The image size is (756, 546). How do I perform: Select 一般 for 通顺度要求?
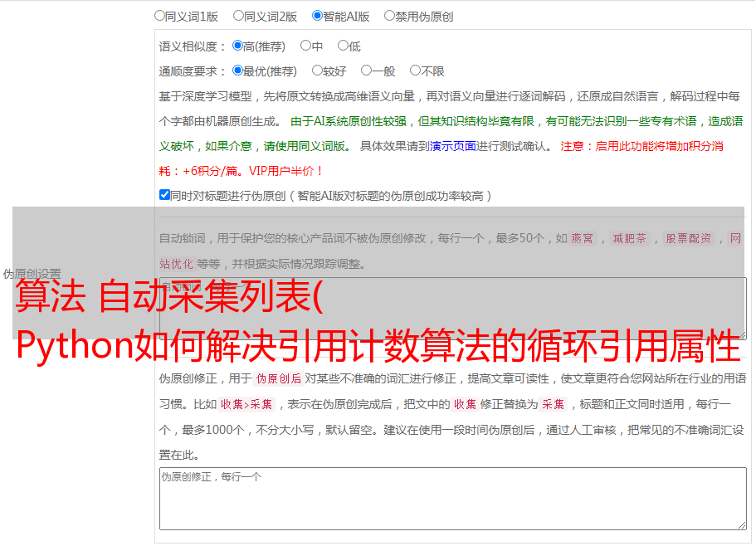click(366, 71)
